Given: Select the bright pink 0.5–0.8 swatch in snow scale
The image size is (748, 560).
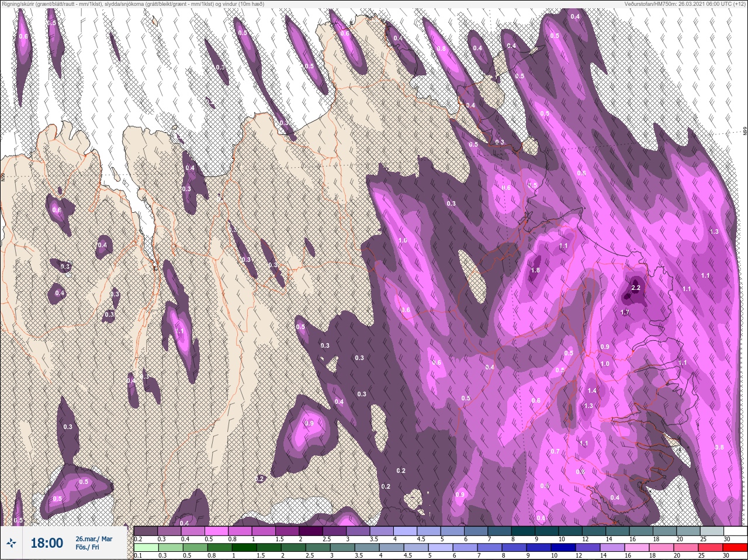Looking at the screenshot, I should (216, 531).
